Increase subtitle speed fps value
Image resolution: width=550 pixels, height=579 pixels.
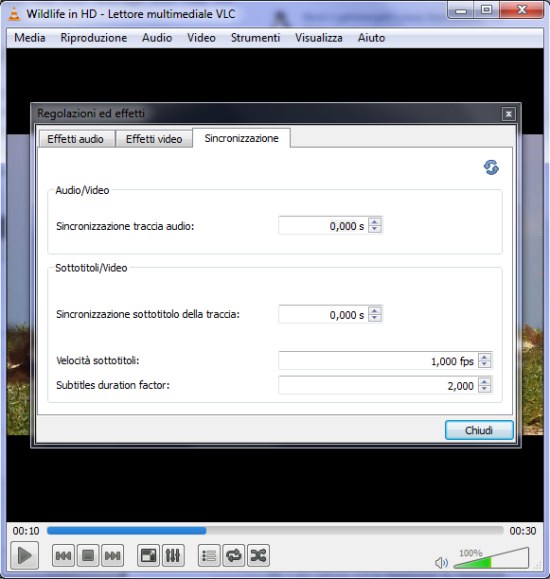(x=484, y=357)
